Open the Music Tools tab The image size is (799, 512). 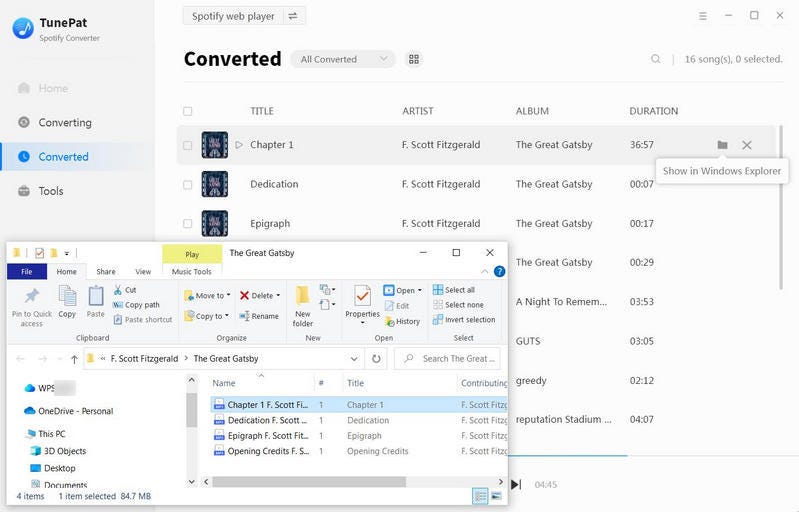(192, 272)
